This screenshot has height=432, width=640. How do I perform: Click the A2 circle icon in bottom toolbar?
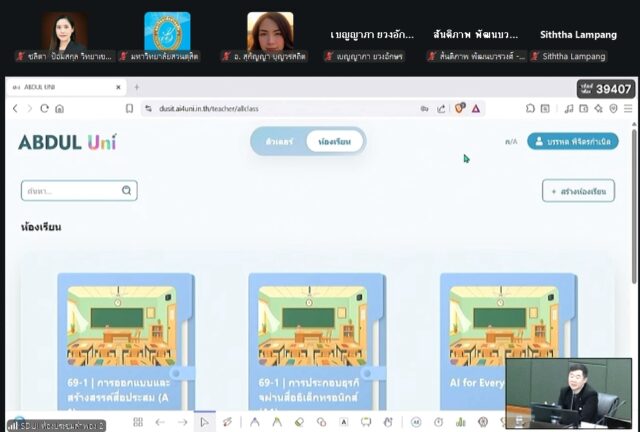[416, 422]
